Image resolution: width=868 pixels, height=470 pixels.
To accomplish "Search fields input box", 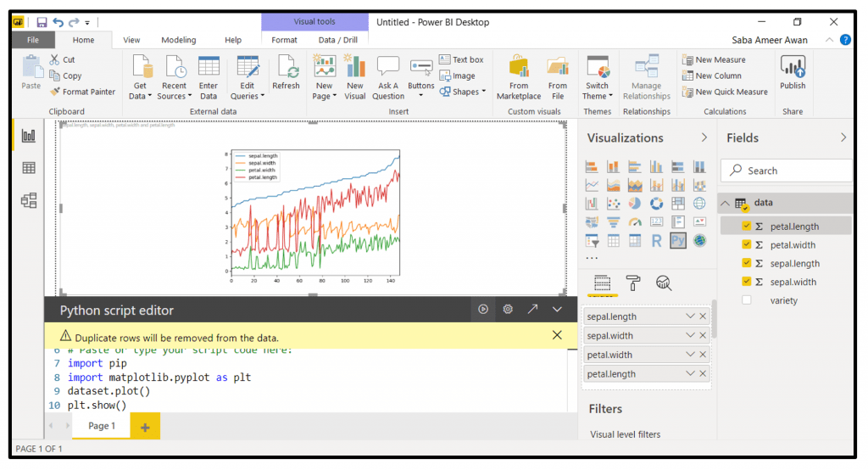I will (787, 171).
